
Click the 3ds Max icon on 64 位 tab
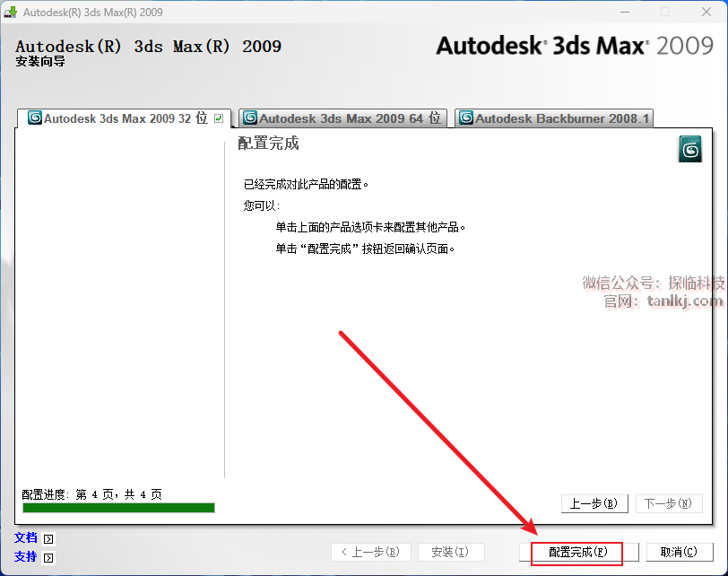click(x=250, y=118)
